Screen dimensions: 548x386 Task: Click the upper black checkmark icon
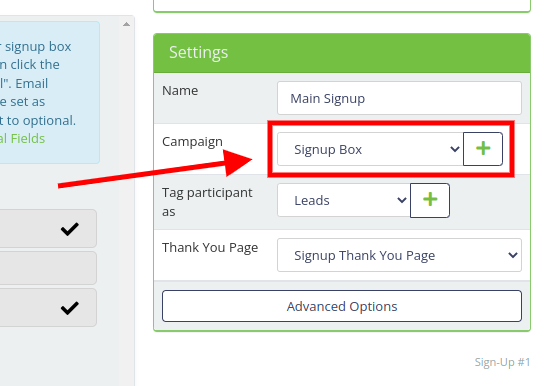click(x=70, y=229)
